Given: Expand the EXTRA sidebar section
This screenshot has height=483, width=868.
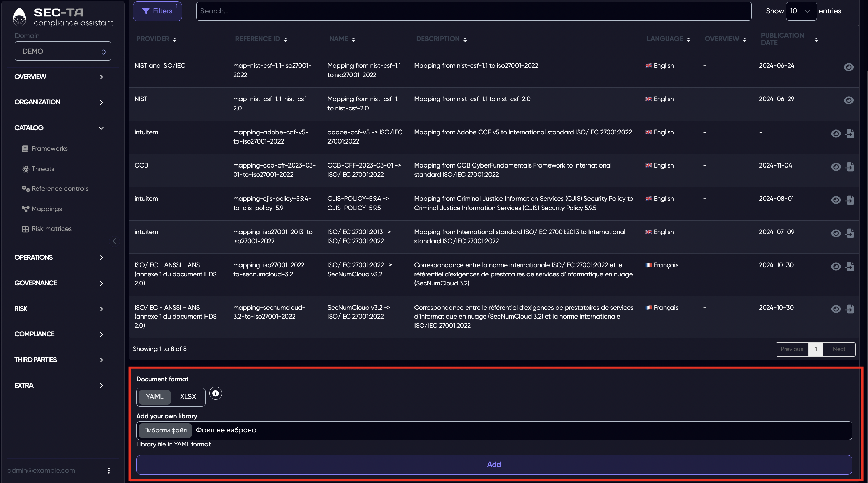Looking at the screenshot, I should (59, 385).
